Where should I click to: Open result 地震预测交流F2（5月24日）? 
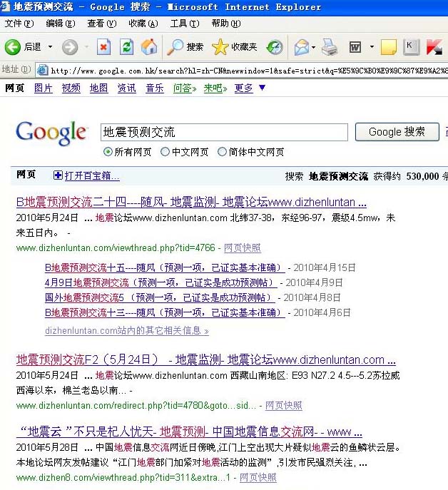(x=206, y=360)
